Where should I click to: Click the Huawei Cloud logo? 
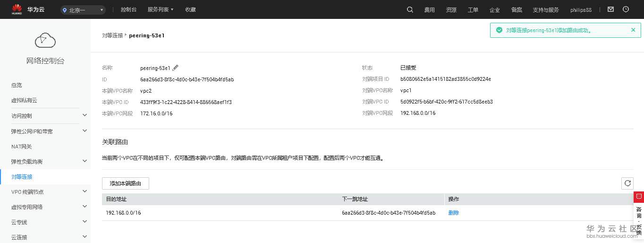28,9
